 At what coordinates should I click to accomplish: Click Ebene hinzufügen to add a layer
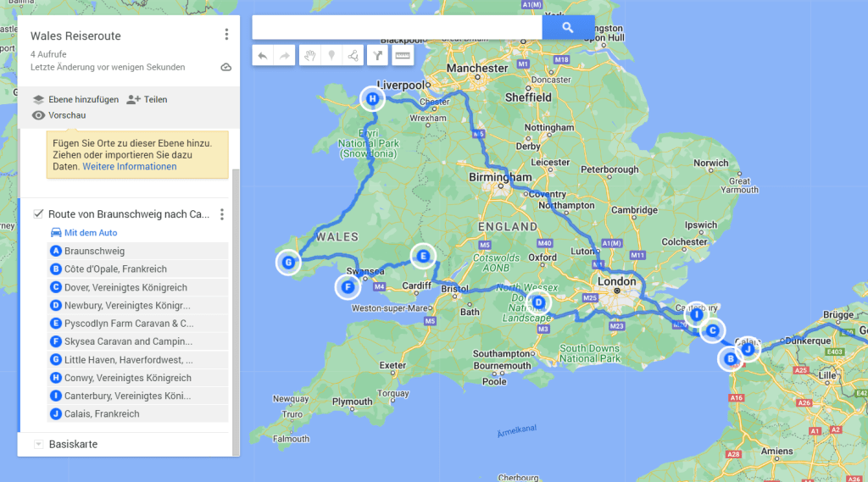75,99
